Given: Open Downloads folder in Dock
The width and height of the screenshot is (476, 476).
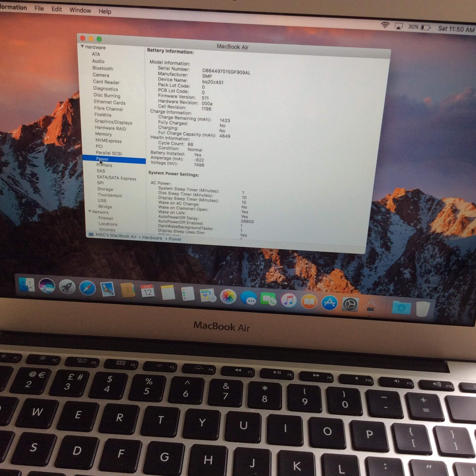Looking at the screenshot, I should pyautogui.click(x=401, y=308).
